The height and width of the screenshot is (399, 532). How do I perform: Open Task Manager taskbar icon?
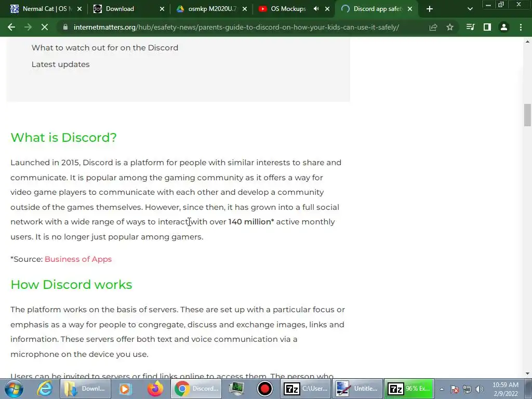click(236, 389)
